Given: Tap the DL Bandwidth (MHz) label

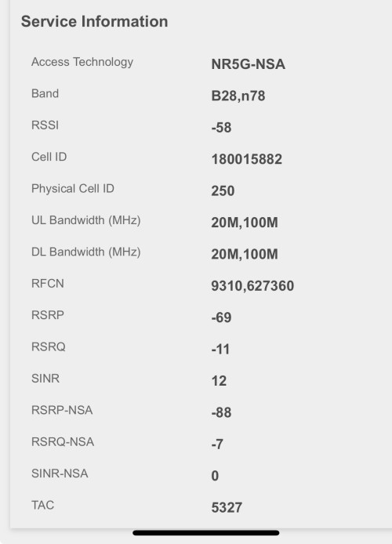Looking at the screenshot, I should point(85,252).
